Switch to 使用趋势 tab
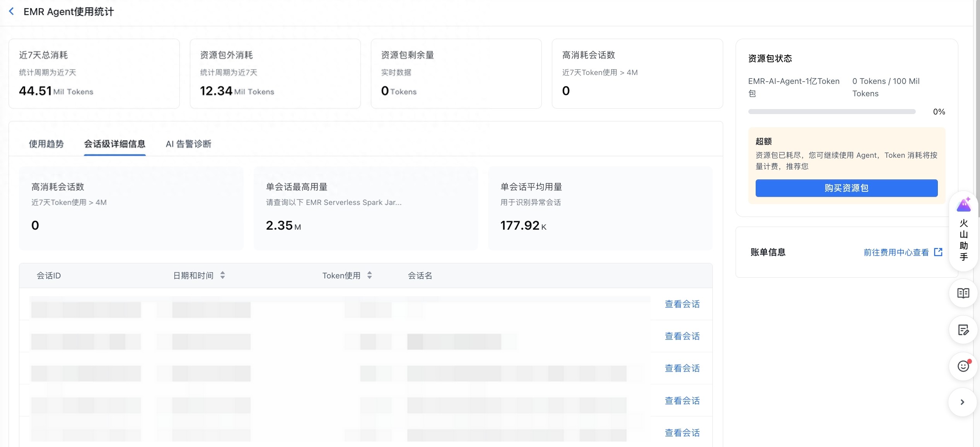The image size is (980, 447). click(x=46, y=144)
